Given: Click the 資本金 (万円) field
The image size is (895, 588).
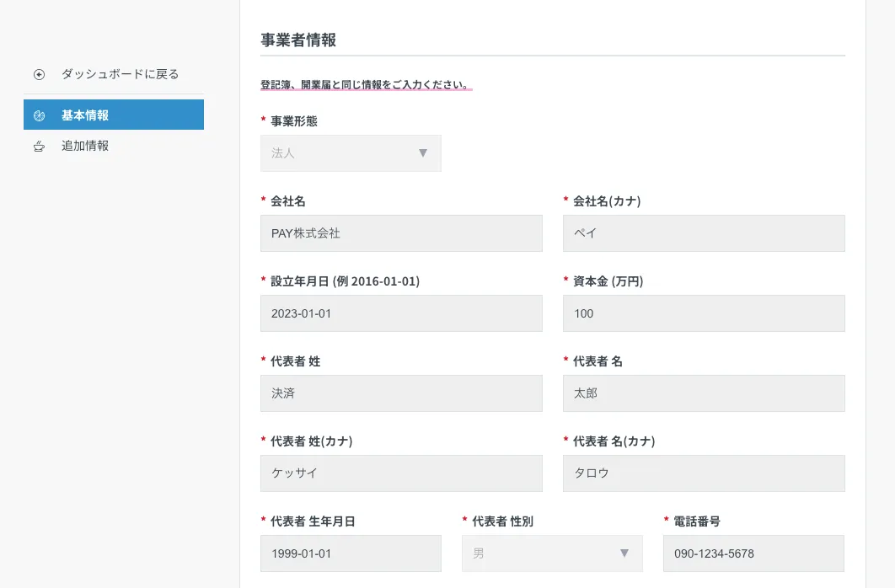Looking at the screenshot, I should pyautogui.click(x=704, y=313).
